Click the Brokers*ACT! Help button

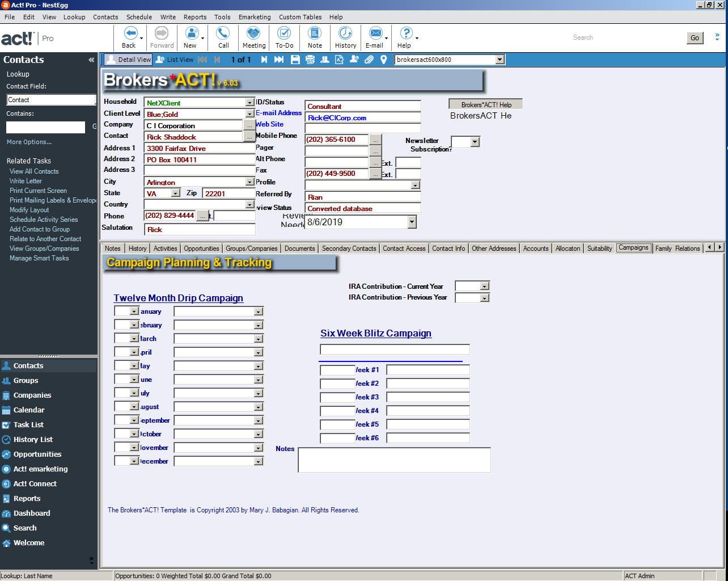486,105
